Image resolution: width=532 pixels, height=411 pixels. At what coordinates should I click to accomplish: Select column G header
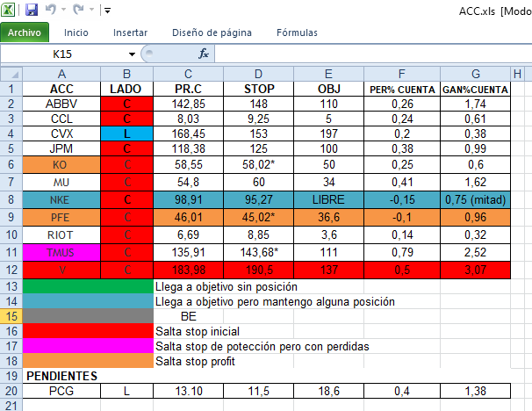pos(475,74)
